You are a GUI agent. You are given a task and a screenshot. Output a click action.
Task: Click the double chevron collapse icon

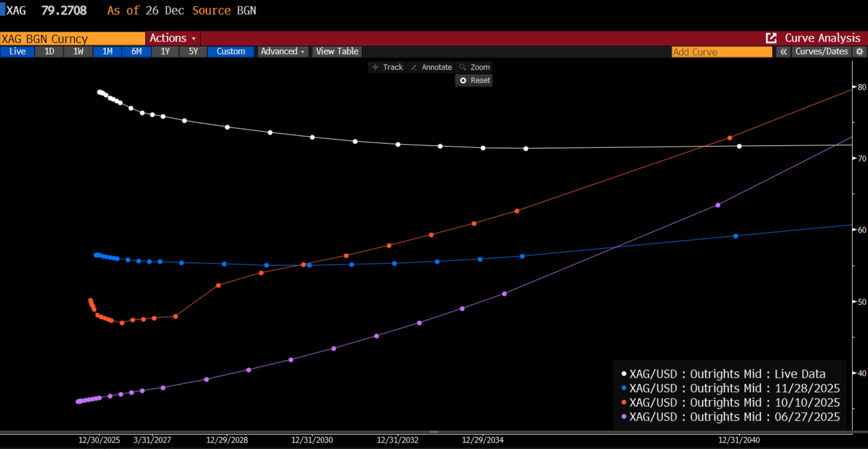coord(783,52)
